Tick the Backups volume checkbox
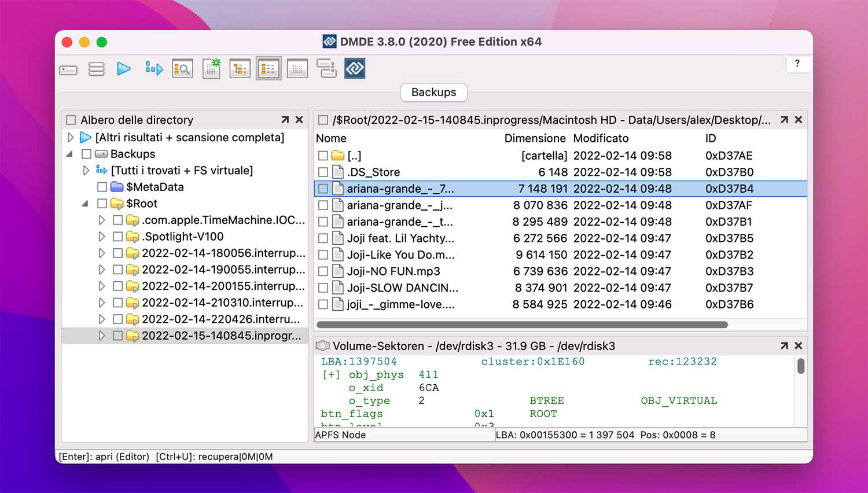Image resolution: width=868 pixels, height=493 pixels. point(87,154)
